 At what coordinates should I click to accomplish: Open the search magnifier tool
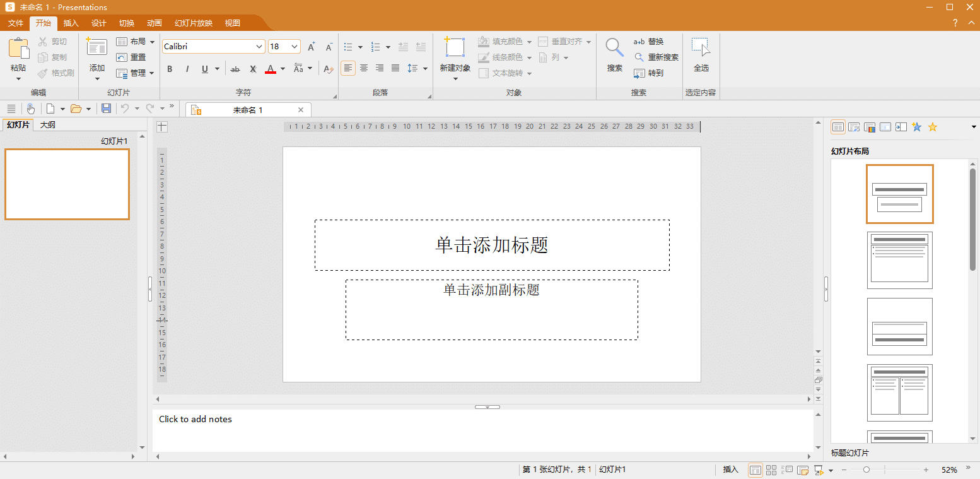click(614, 54)
